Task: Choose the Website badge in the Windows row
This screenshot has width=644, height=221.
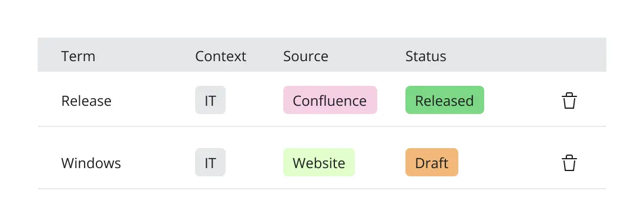Action: click(318, 162)
